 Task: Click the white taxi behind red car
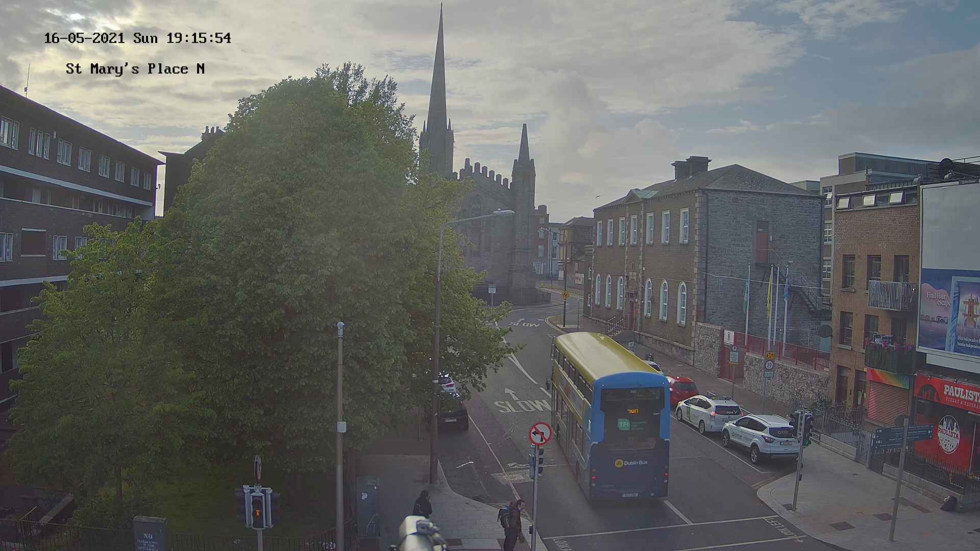(x=708, y=411)
